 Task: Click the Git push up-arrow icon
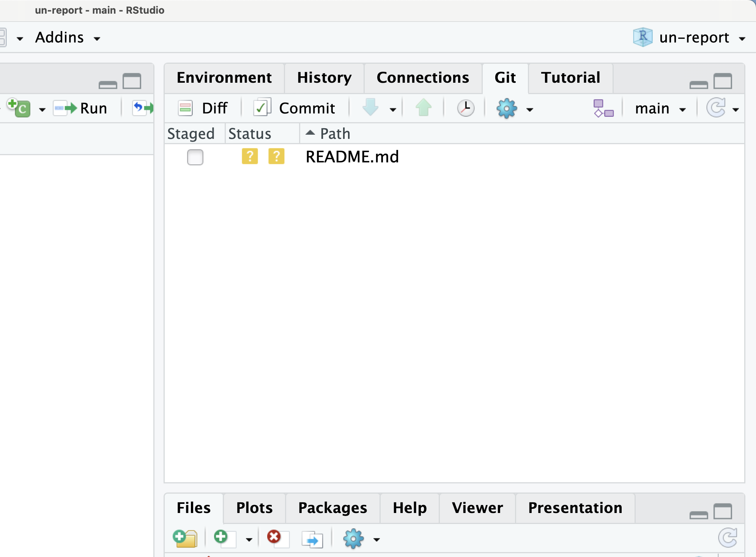coord(423,108)
